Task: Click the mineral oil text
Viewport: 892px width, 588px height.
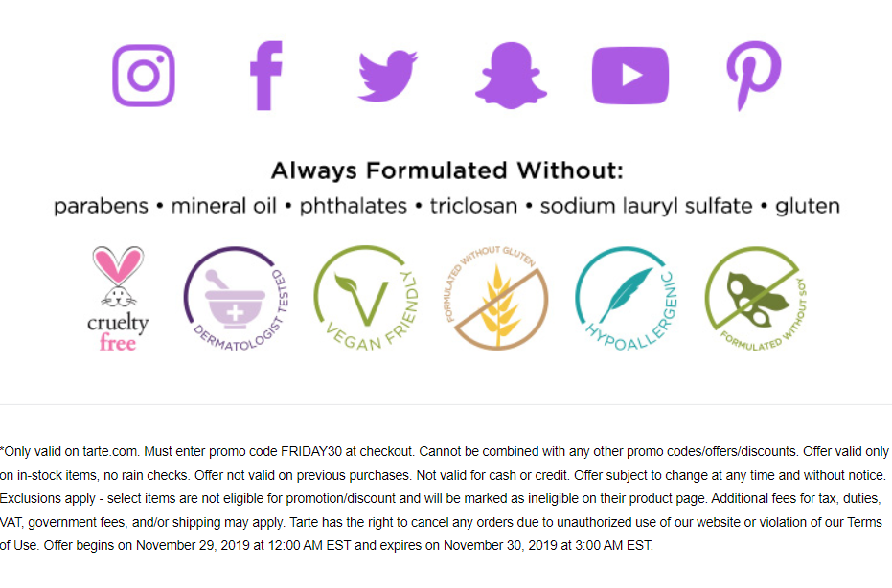Action: point(224,205)
